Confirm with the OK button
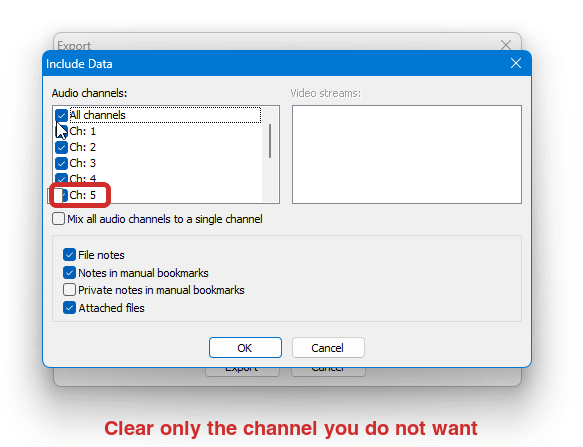583x447 pixels. coord(245,348)
